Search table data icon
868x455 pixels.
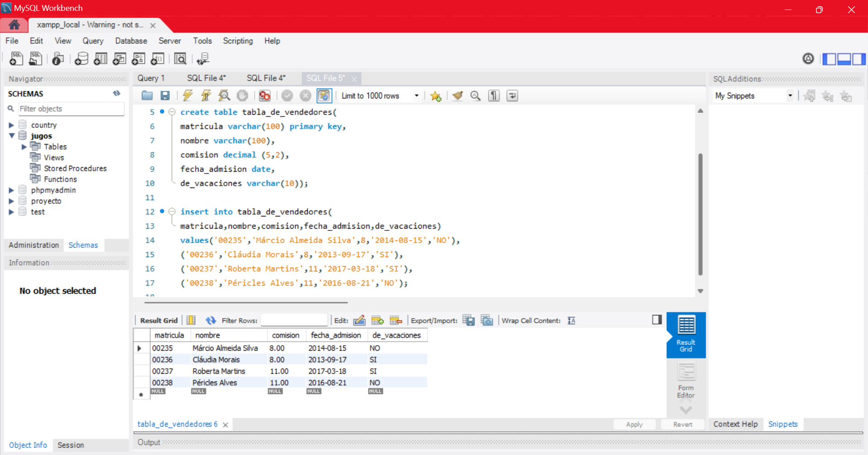(x=180, y=59)
